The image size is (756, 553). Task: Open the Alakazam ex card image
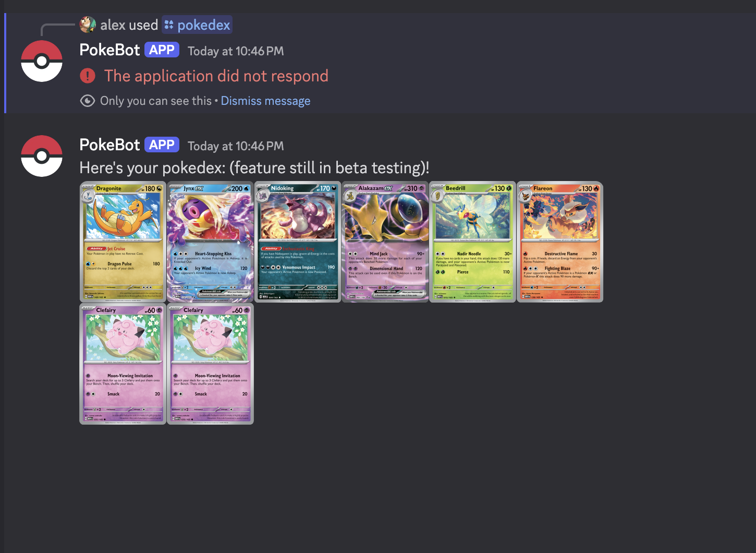[x=385, y=242]
